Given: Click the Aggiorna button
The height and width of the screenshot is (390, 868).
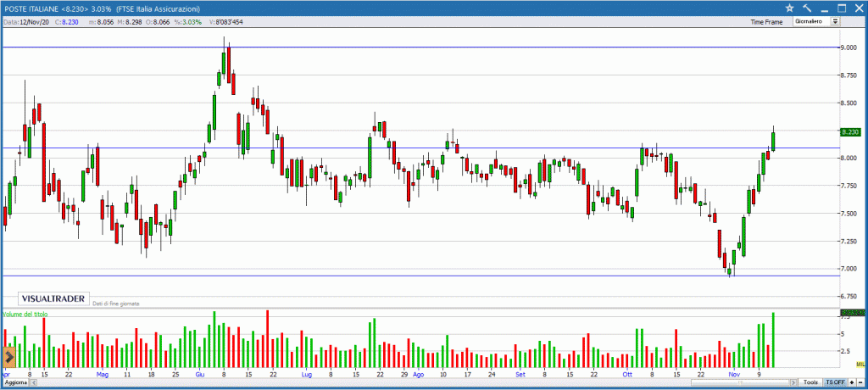Looking at the screenshot, I should tap(14, 383).
